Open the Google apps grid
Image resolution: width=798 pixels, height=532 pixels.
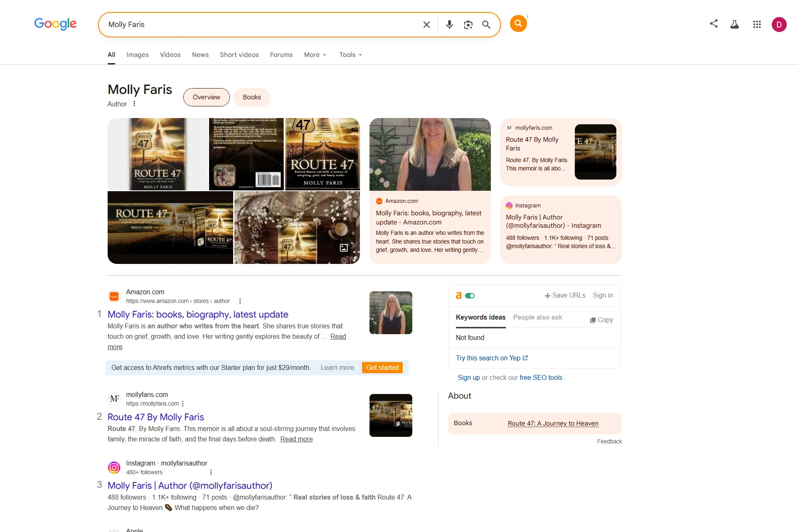click(757, 25)
